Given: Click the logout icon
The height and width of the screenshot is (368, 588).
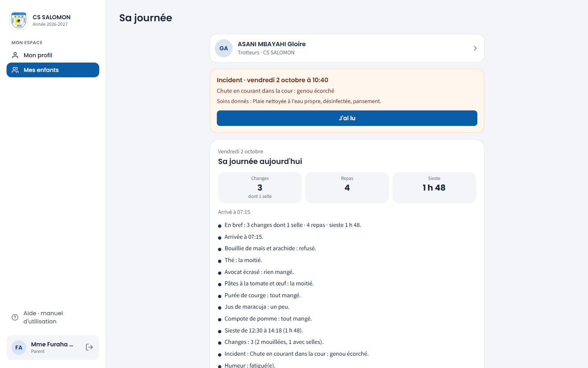Looking at the screenshot, I should tap(89, 347).
